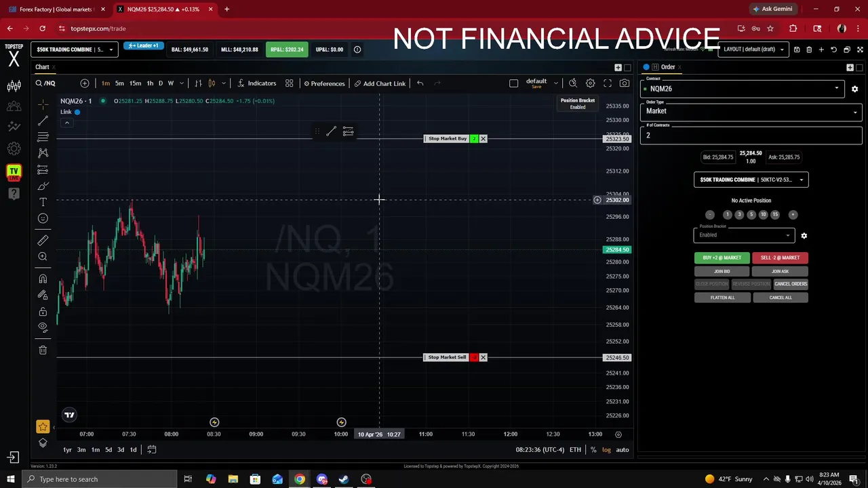Viewport: 868px width, 488px height.
Task: Open the Order Type Market dropdown
Action: [751, 111]
